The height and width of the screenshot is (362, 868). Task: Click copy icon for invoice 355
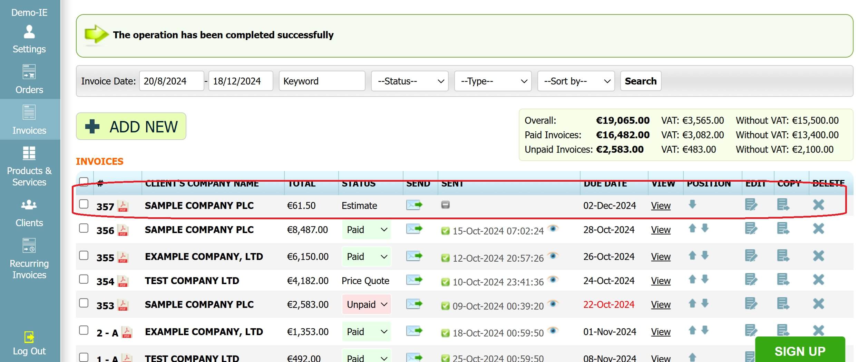coord(783,255)
